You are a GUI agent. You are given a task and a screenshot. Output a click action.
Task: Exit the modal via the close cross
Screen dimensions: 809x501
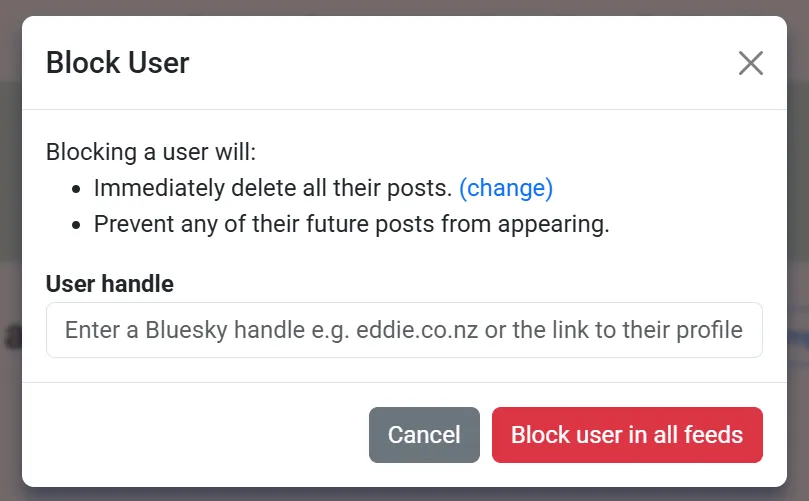tap(750, 64)
